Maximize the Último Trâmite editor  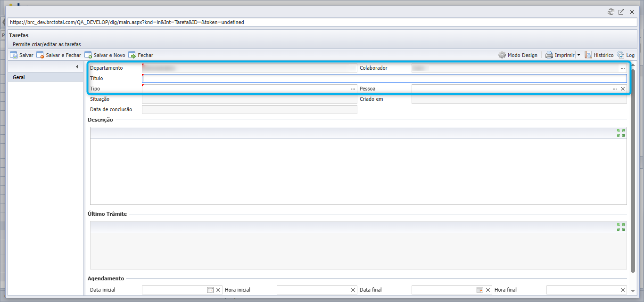(621, 227)
